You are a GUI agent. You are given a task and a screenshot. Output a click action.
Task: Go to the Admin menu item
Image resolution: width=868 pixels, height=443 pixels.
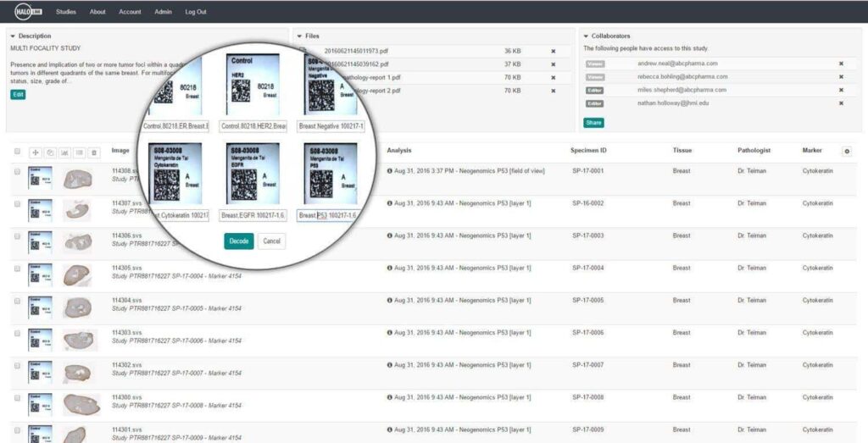[164, 12]
